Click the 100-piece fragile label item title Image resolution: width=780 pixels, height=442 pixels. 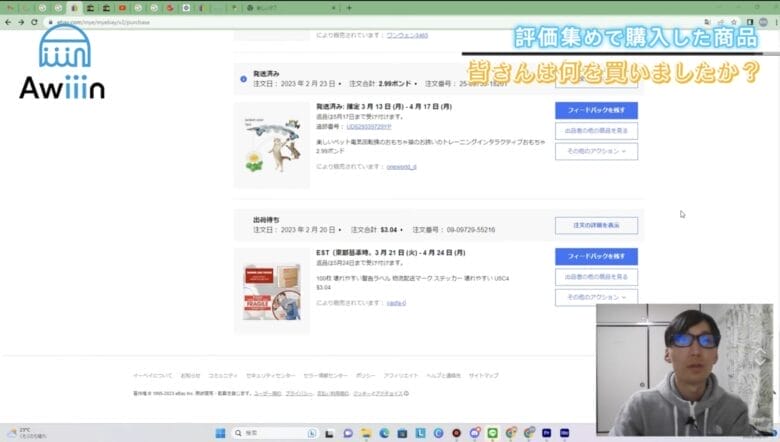(412, 278)
